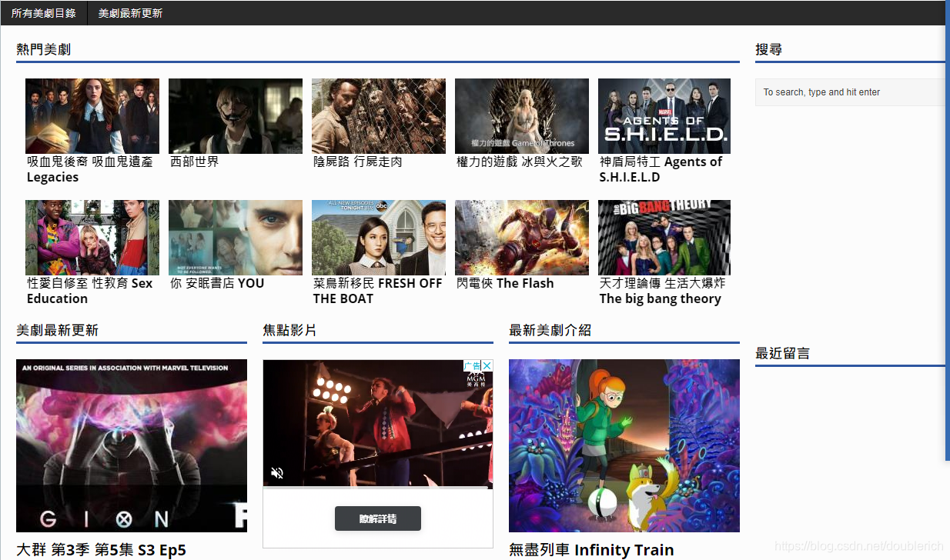Image resolution: width=950 pixels, height=560 pixels.
Task: Click the 美劇最新更新 section heading
Action: 58,330
